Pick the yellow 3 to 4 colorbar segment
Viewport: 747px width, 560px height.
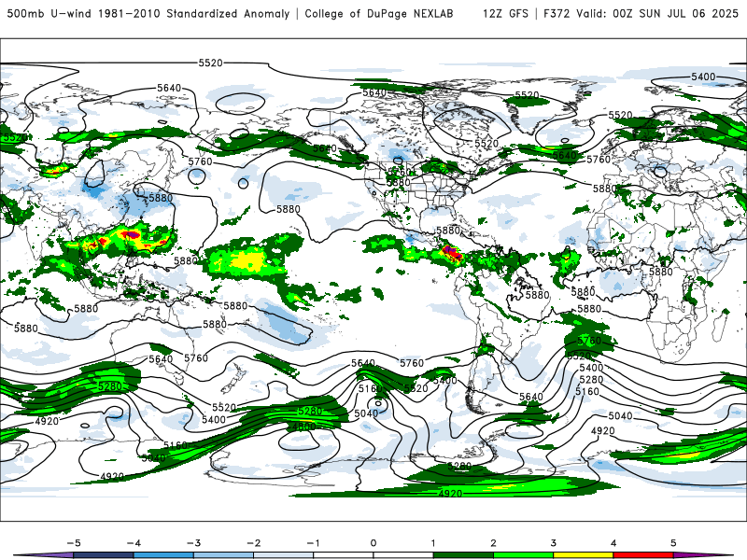[x=584, y=555]
